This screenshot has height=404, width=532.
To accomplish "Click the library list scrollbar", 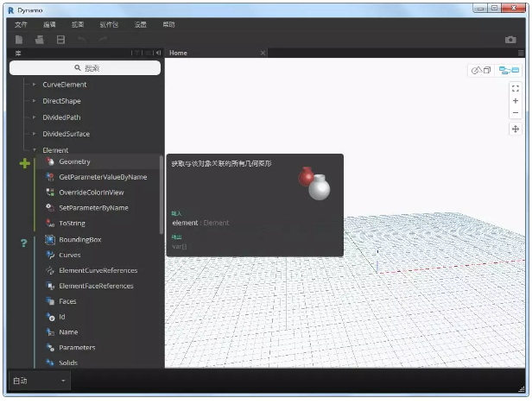I will pos(161,195).
